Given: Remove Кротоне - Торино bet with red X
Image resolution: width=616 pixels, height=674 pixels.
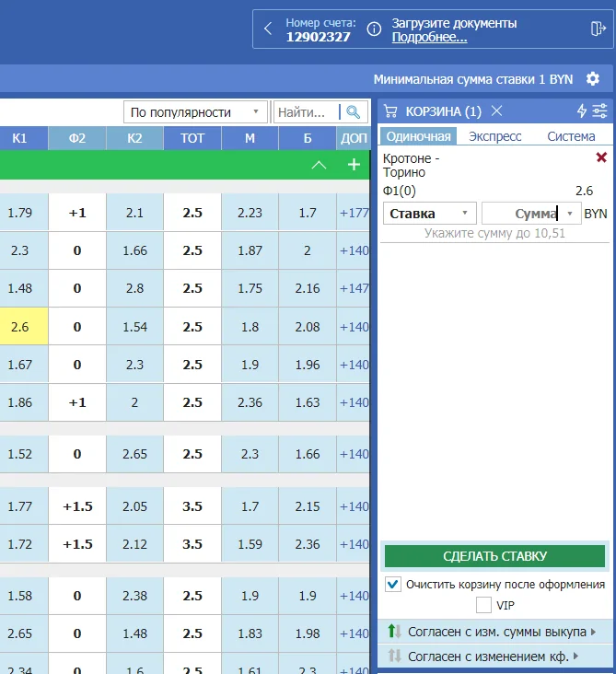Looking at the screenshot, I should pos(601,158).
